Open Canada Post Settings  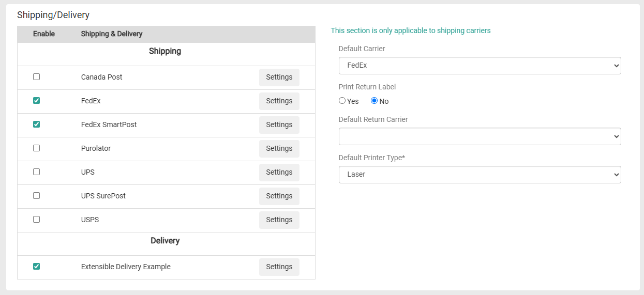pos(279,77)
